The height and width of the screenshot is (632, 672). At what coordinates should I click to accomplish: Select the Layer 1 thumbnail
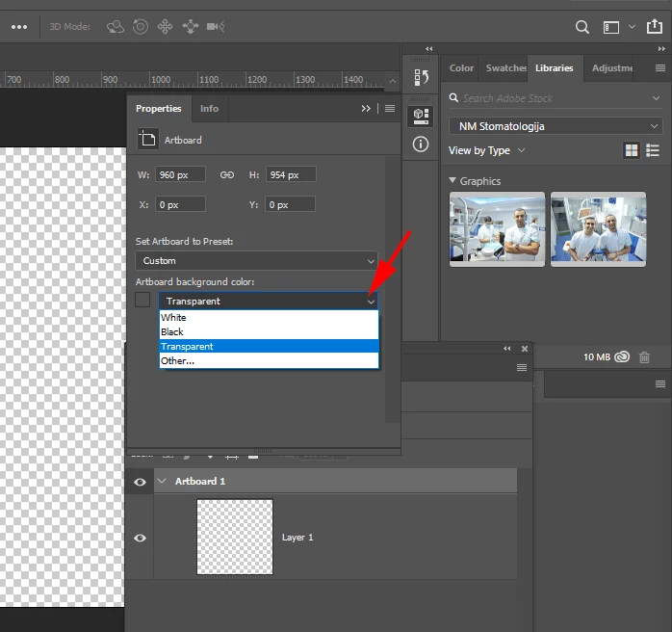(x=235, y=537)
